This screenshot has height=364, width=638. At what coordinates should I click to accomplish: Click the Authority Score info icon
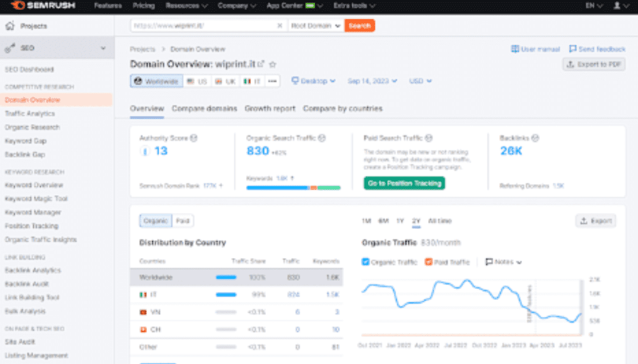(194, 139)
